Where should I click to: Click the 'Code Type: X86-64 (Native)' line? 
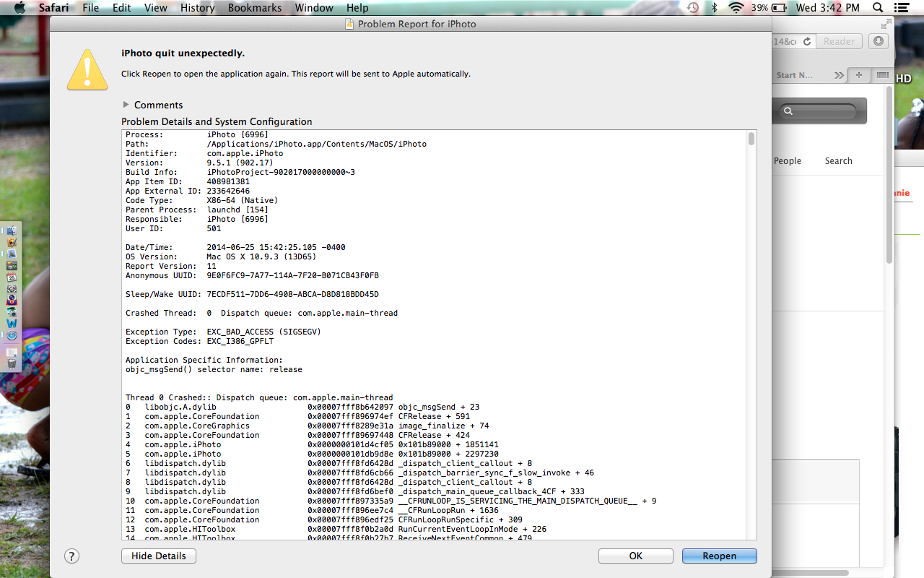pyautogui.click(x=201, y=200)
